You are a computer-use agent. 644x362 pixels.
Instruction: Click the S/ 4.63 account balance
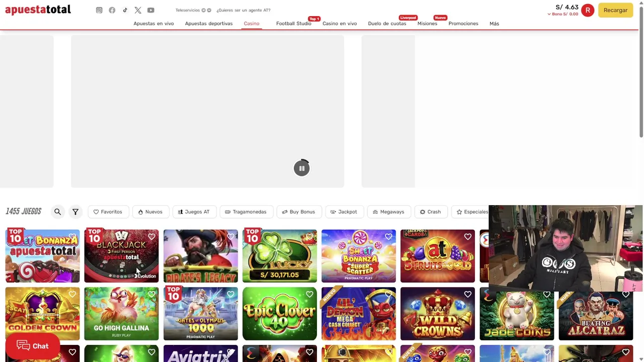pos(567,7)
